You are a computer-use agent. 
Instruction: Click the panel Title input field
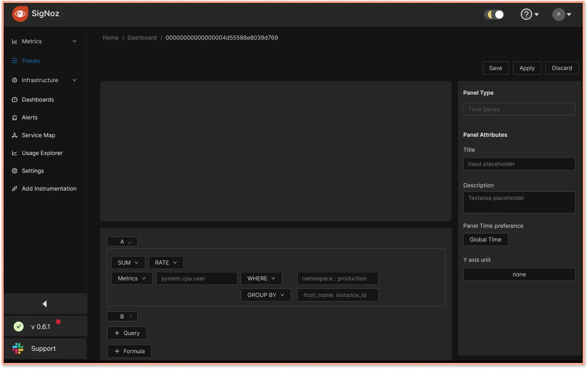(519, 164)
